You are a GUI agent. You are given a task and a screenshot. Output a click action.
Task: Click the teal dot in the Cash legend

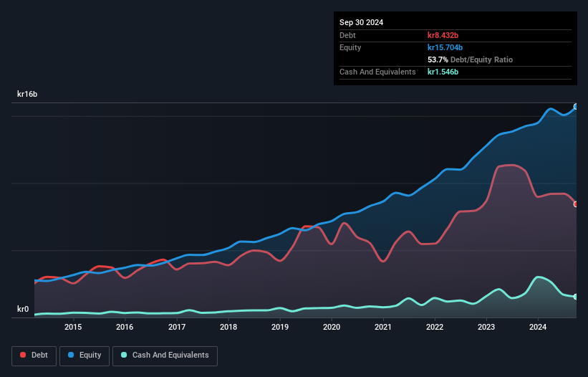[124, 355]
